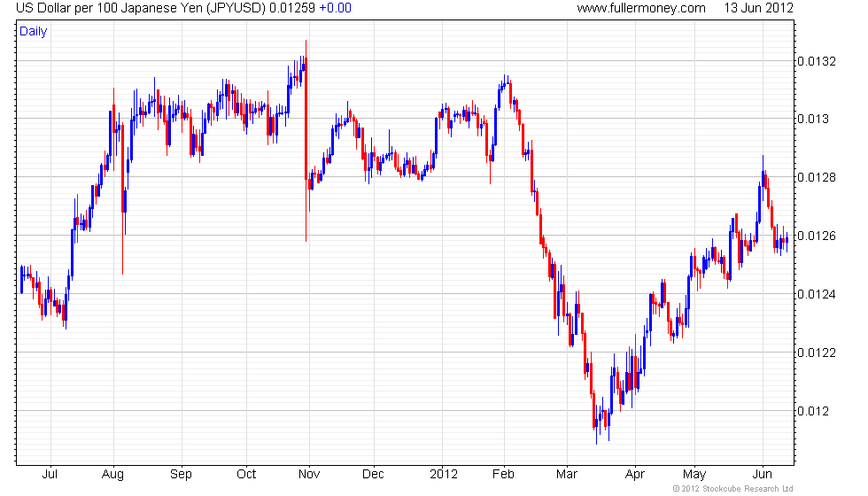Image resolution: width=868 pixels, height=496 pixels.
Task: Click the current price value 0.01259
Action: coord(292,8)
